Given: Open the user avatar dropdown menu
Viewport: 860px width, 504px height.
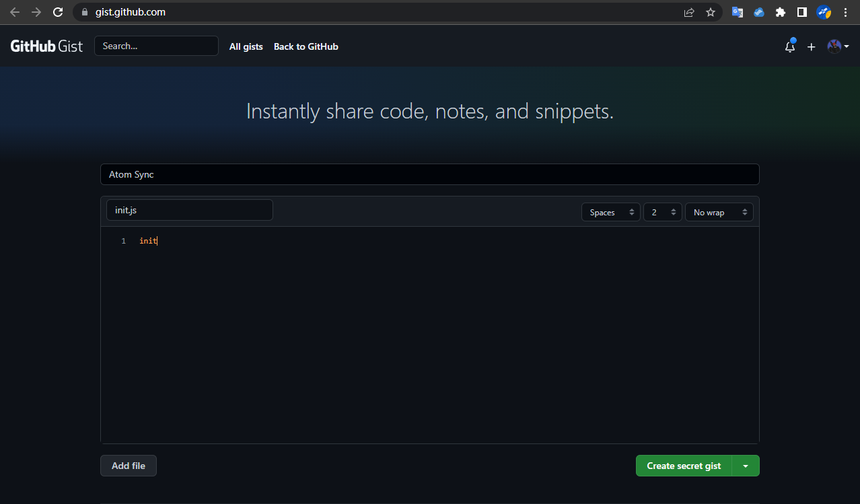Looking at the screenshot, I should pyautogui.click(x=838, y=46).
